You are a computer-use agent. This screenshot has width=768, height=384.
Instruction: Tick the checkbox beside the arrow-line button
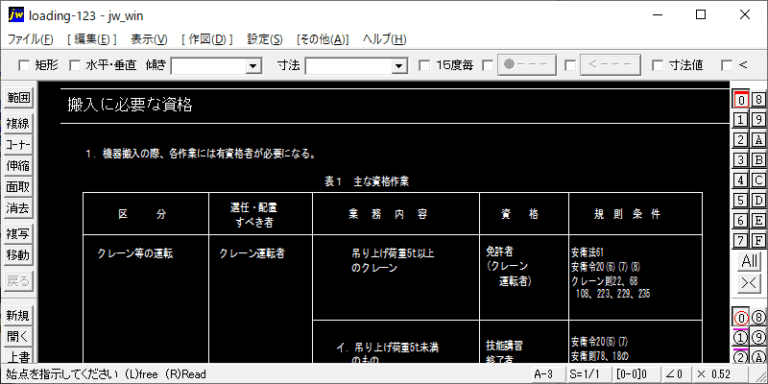pos(570,65)
